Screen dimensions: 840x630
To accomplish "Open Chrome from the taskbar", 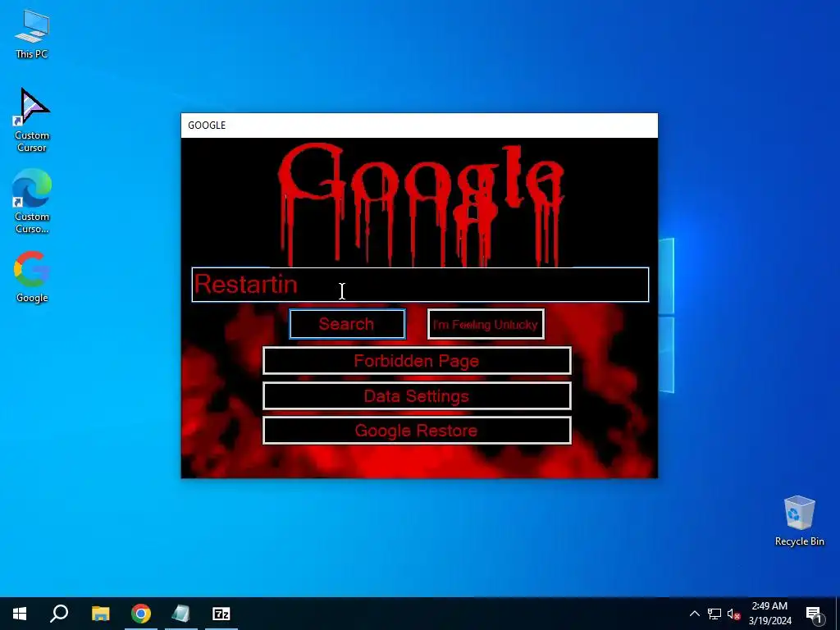I will (141, 614).
